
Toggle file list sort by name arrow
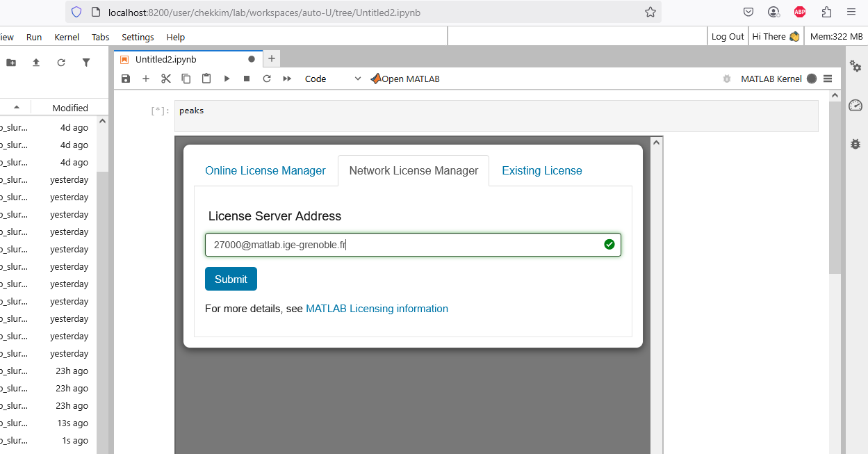pyautogui.click(x=17, y=107)
